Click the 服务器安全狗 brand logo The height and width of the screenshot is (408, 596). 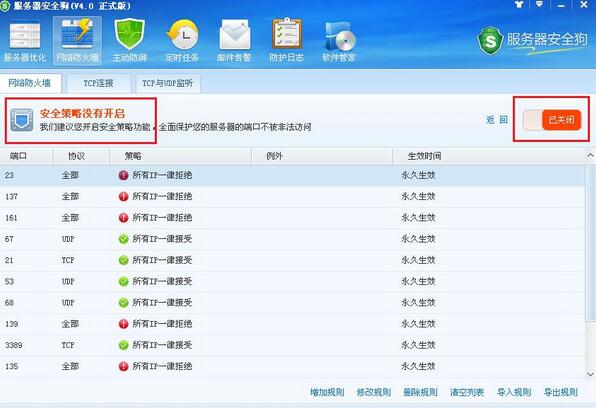click(533, 40)
